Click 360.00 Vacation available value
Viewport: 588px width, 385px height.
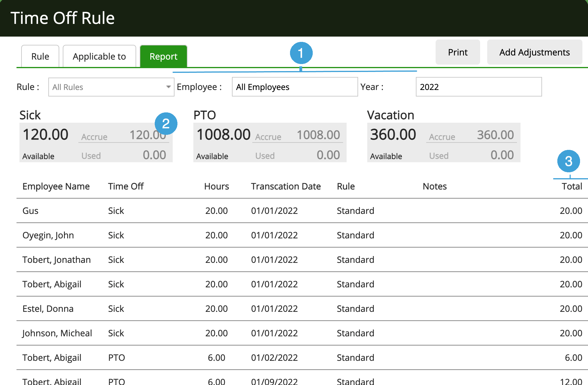tap(393, 135)
